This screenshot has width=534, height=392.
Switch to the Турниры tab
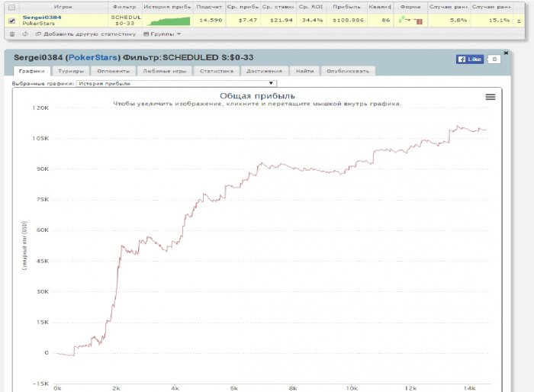click(x=71, y=71)
